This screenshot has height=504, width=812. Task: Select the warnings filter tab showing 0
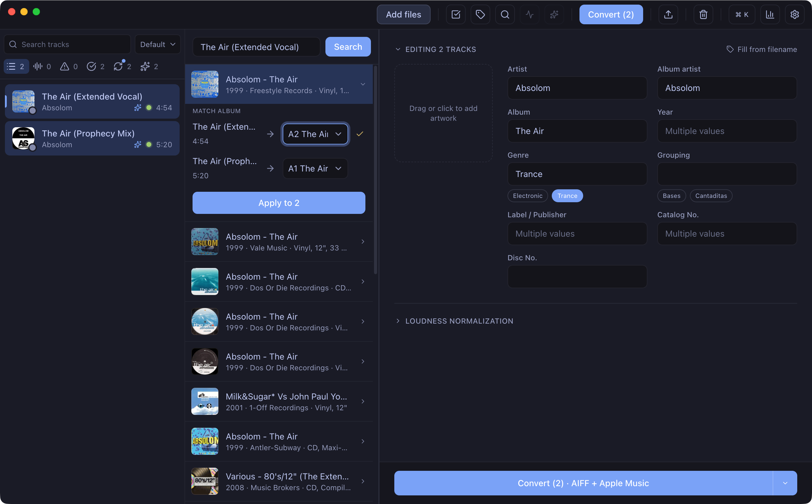point(69,67)
